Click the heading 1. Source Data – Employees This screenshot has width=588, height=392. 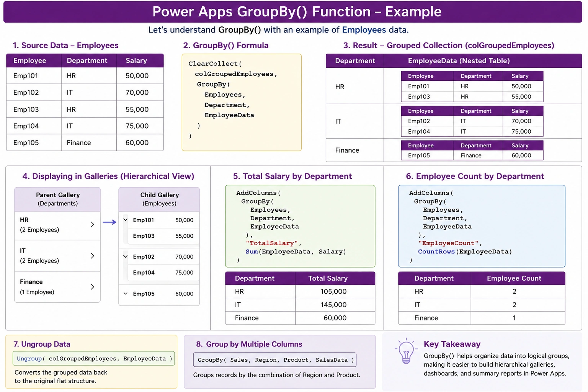click(x=65, y=45)
